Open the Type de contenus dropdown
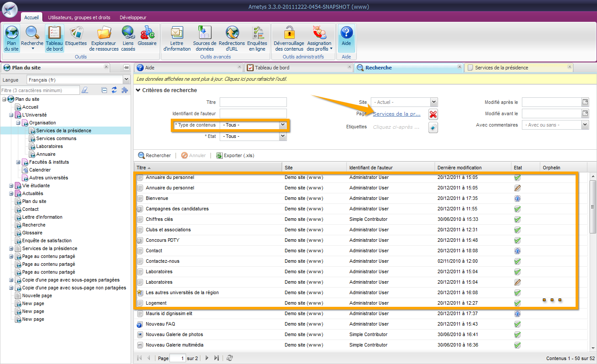This screenshot has height=364, width=597. pos(283,125)
